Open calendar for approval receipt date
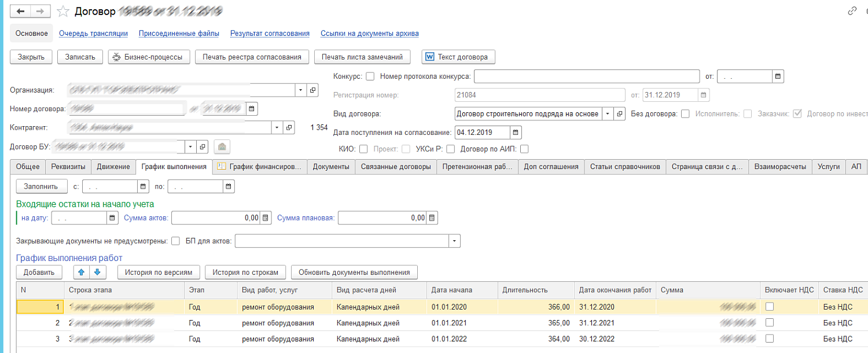Viewport: 868px width, 353px height. tap(516, 132)
